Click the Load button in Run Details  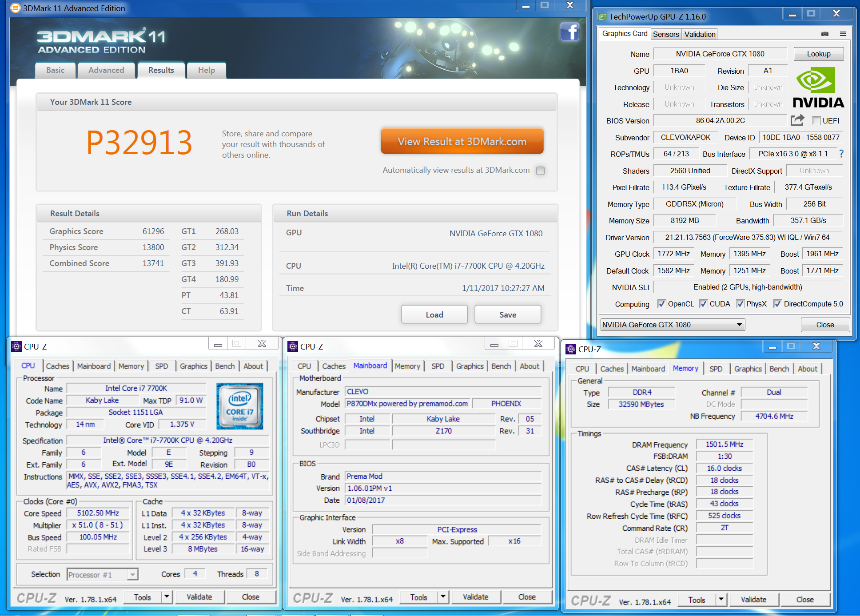point(434,314)
